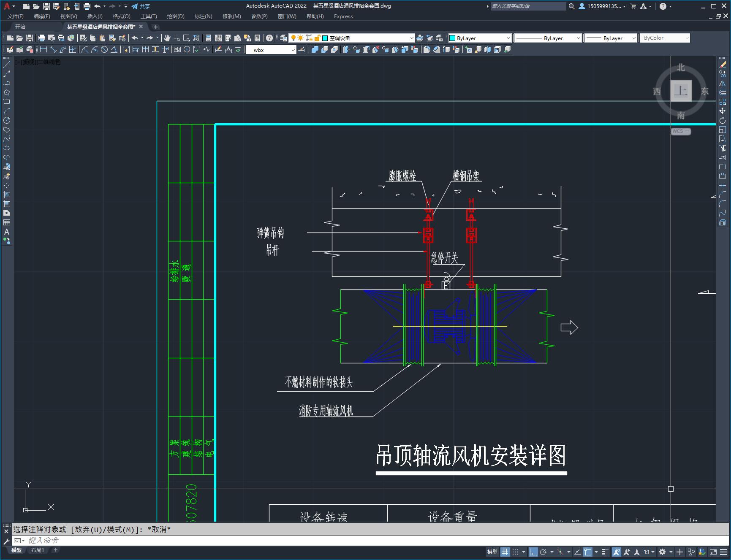Click 东 on the ViewCube compass
Viewport: 731px width, 560px height.
pos(705,91)
